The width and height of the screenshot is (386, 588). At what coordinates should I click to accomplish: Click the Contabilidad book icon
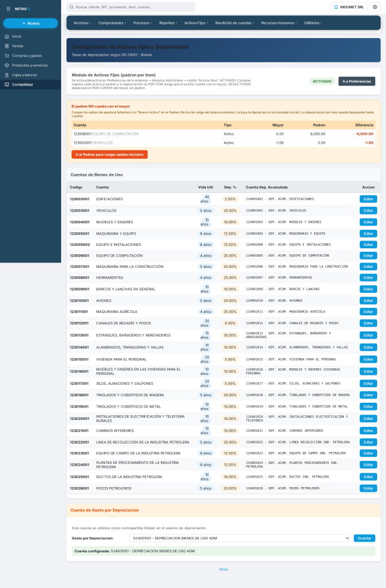pyautogui.click(x=7, y=85)
